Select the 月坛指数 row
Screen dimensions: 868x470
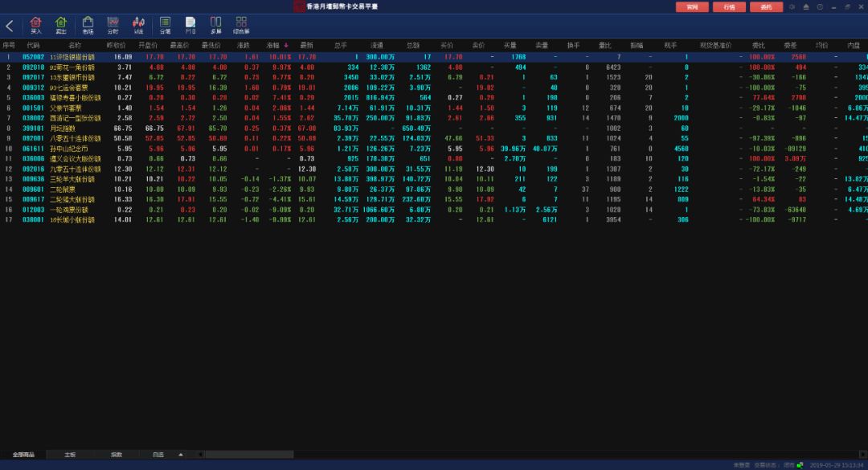coord(434,128)
